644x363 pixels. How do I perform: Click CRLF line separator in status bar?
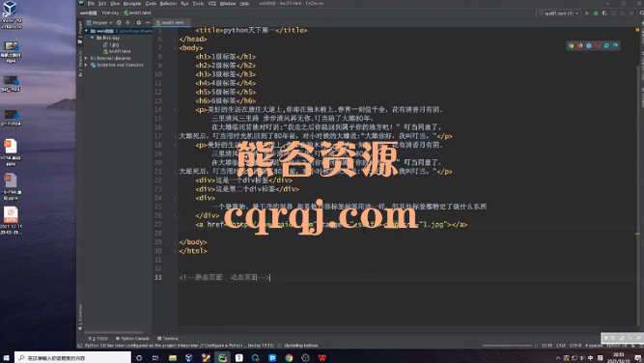tap(561, 346)
